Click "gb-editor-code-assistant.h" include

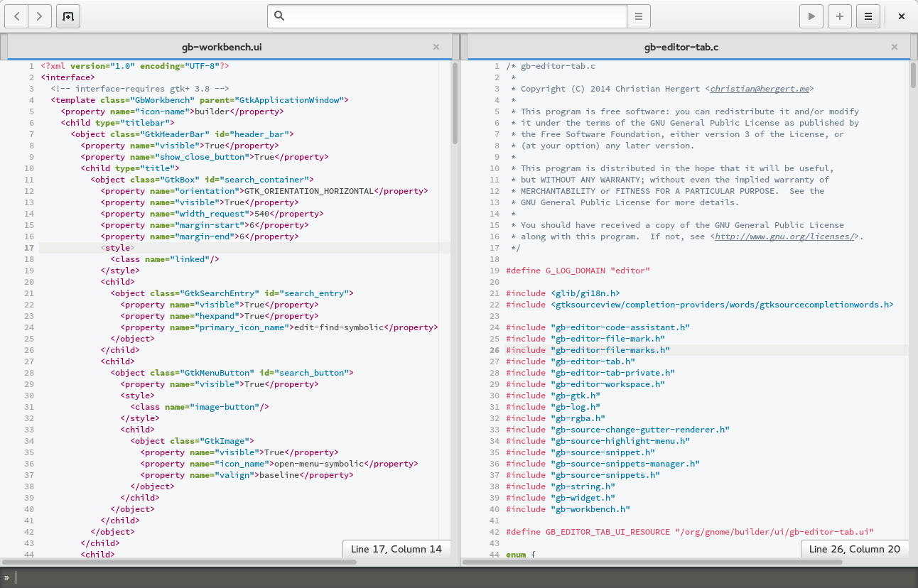[x=620, y=327]
